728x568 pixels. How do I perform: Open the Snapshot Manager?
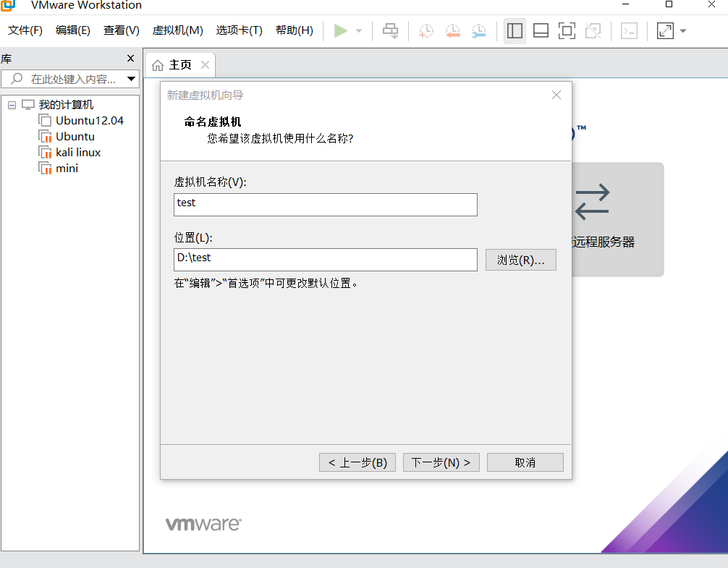479,30
